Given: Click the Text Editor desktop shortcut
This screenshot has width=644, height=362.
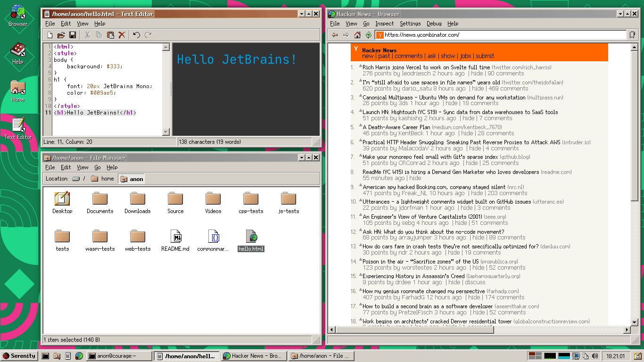Looking at the screenshot, I should (18, 128).
